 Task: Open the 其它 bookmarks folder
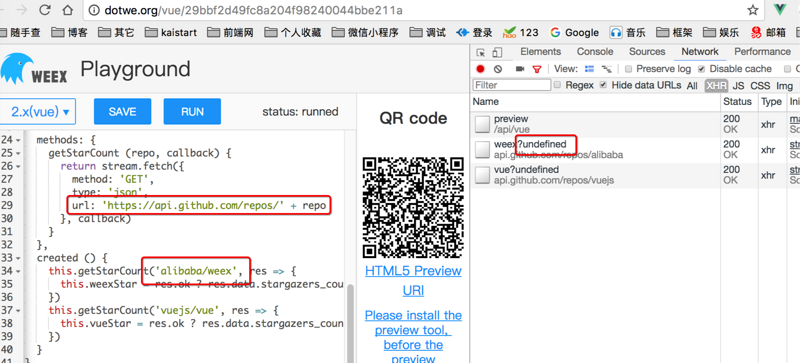click(116, 33)
